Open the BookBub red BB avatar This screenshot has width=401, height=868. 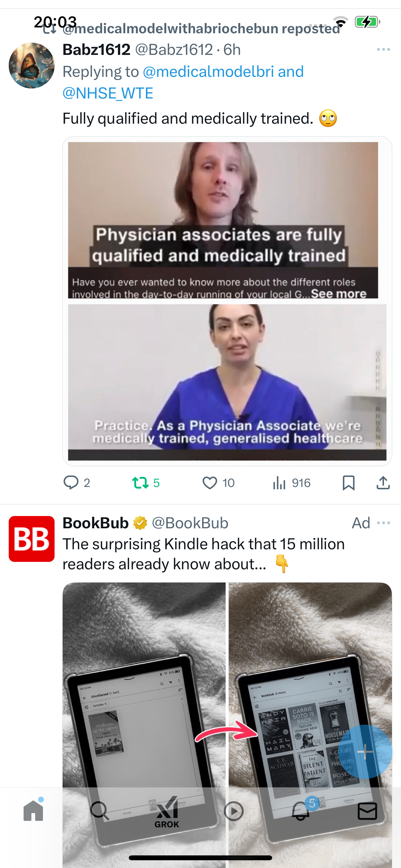(x=31, y=539)
